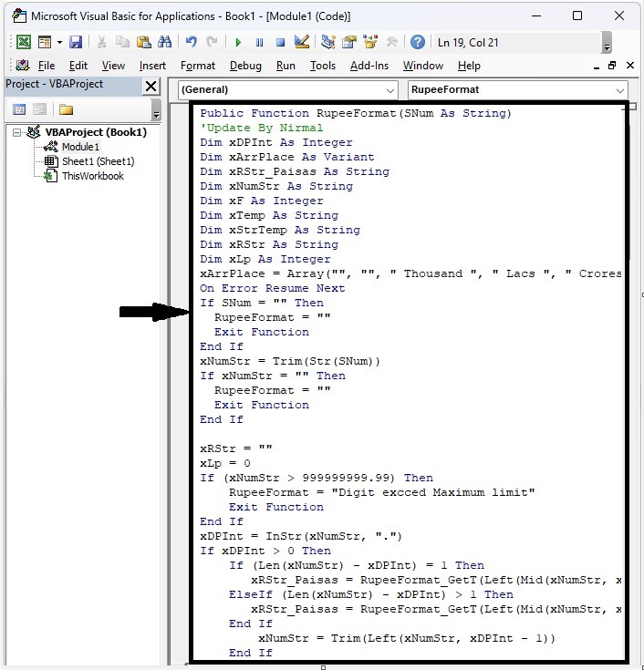Image resolution: width=644 pixels, height=670 pixels.
Task: Close the inner Module1 code window
Action: (x=630, y=66)
